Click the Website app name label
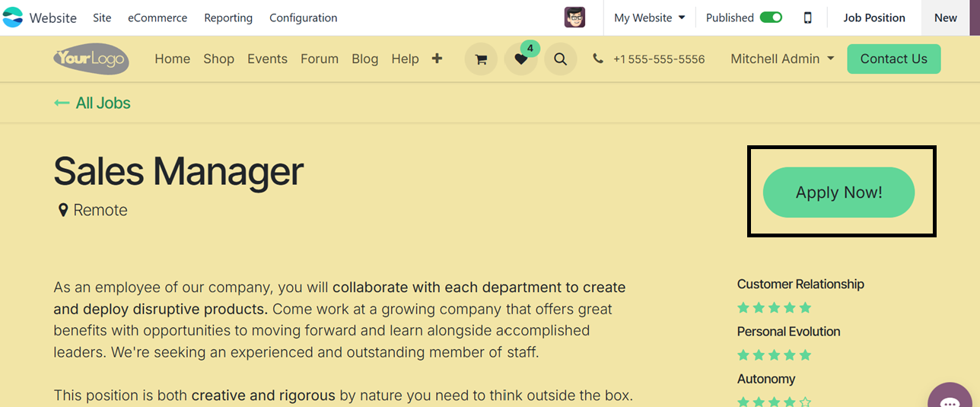This screenshot has width=980, height=407. [53, 17]
